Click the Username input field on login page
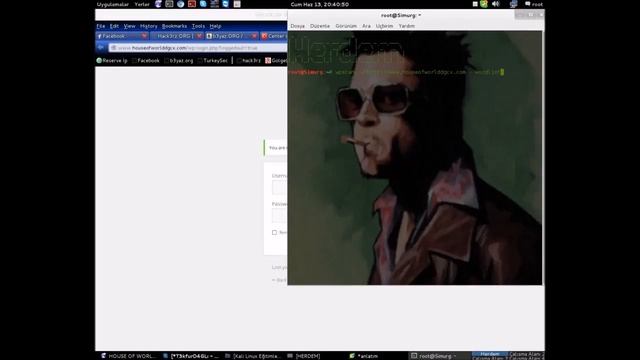The width and height of the screenshot is (640, 360). coord(280,187)
